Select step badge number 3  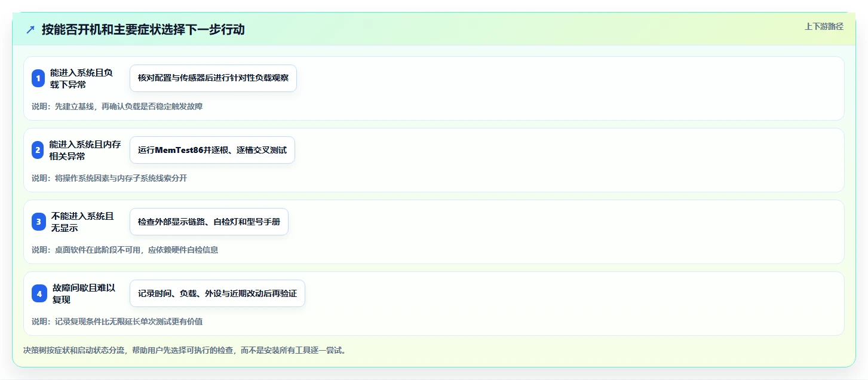[x=38, y=222]
